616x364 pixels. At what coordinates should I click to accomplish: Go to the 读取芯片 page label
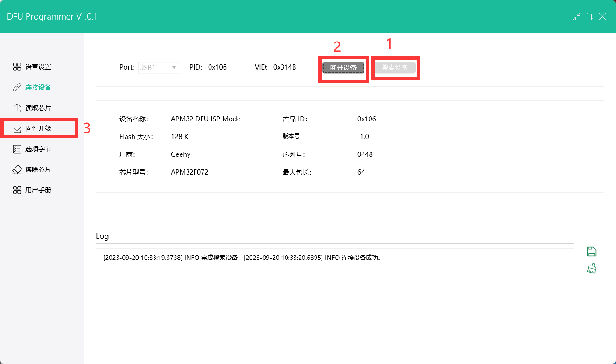[38, 108]
